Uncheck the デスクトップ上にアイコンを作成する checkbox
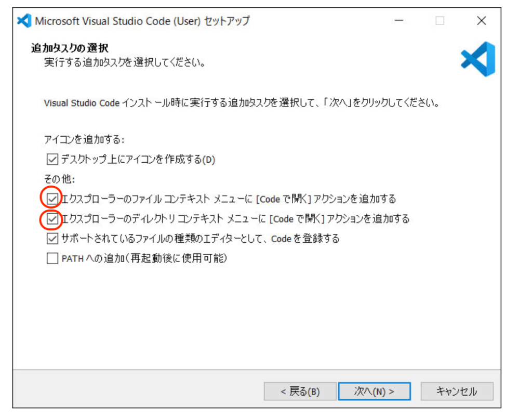 point(52,160)
